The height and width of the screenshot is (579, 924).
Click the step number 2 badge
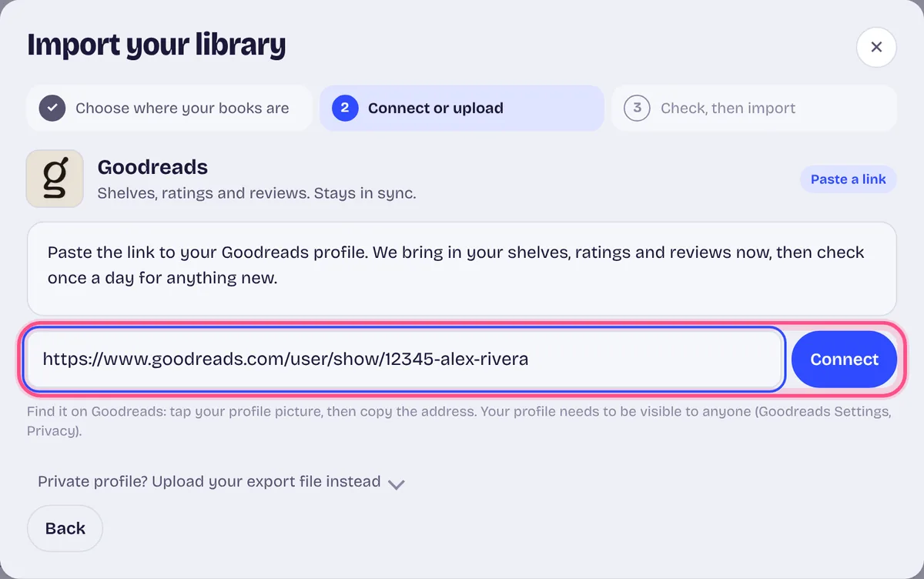[x=345, y=108]
